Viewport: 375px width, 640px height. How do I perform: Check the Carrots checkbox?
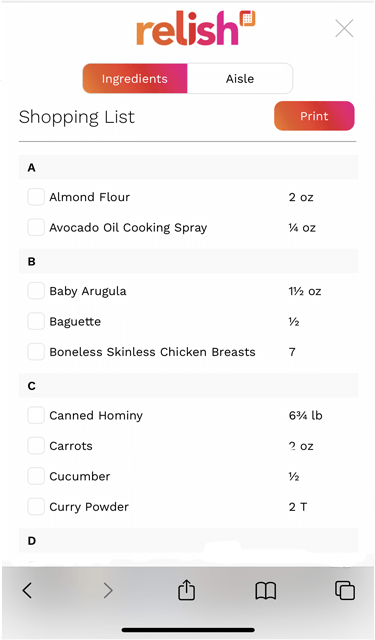[36, 446]
